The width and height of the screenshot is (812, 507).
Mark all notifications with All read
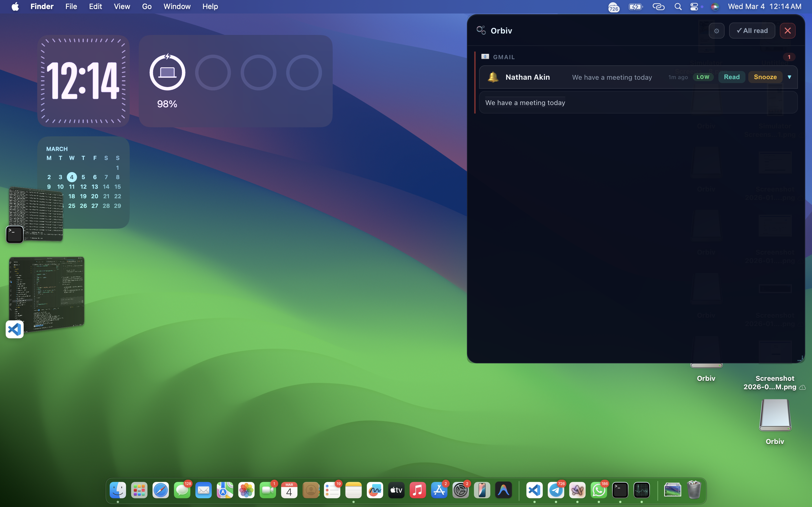pyautogui.click(x=752, y=31)
